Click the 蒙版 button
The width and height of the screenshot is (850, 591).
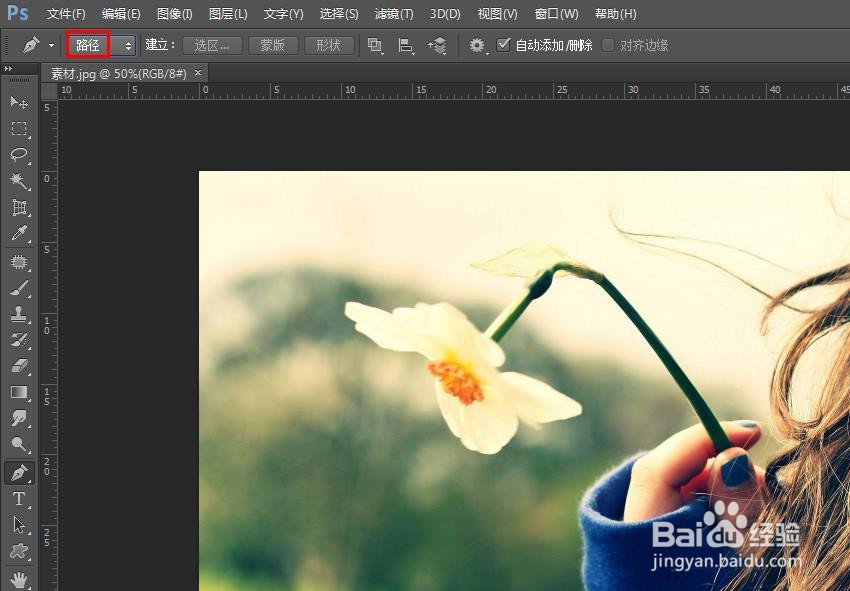pyautogui.click(x=273, y=46)
